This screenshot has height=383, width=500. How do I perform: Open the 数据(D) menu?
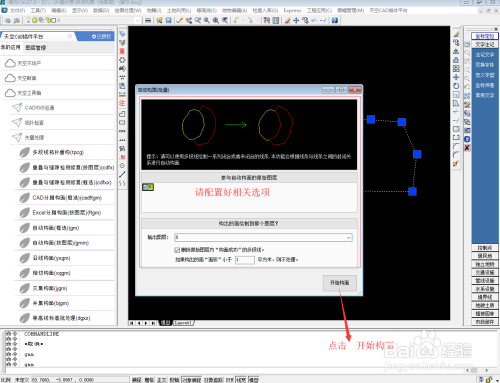(x=101, y=11)
